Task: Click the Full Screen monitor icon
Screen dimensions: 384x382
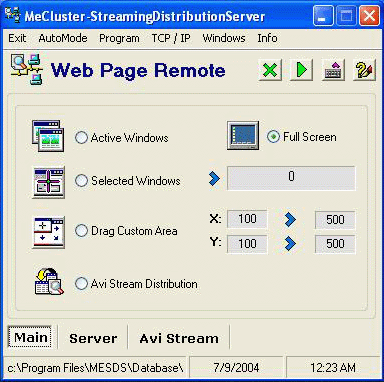Action: point(243,135)
